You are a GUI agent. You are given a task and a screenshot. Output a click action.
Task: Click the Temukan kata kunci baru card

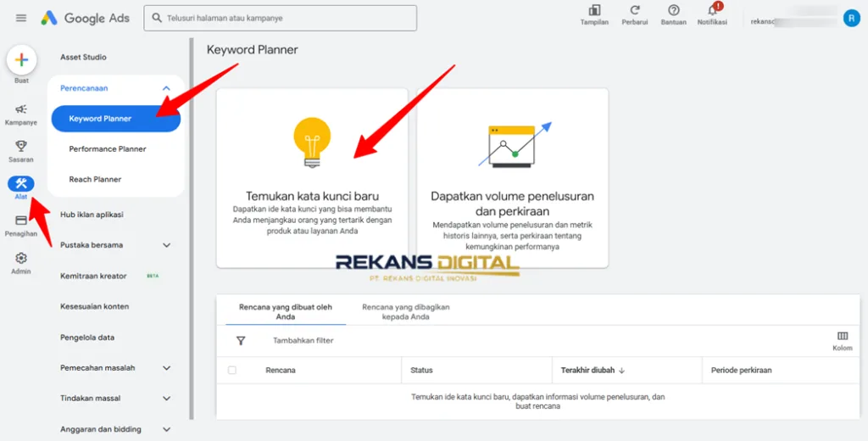[312, 178]
